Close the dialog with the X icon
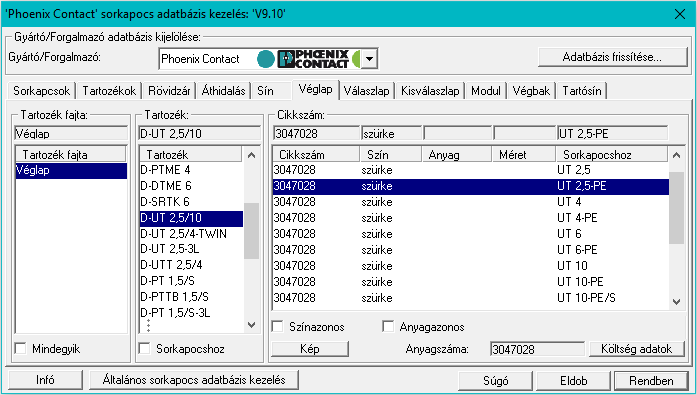Viewport: 697px width, 395px height. tap(680, 14)
